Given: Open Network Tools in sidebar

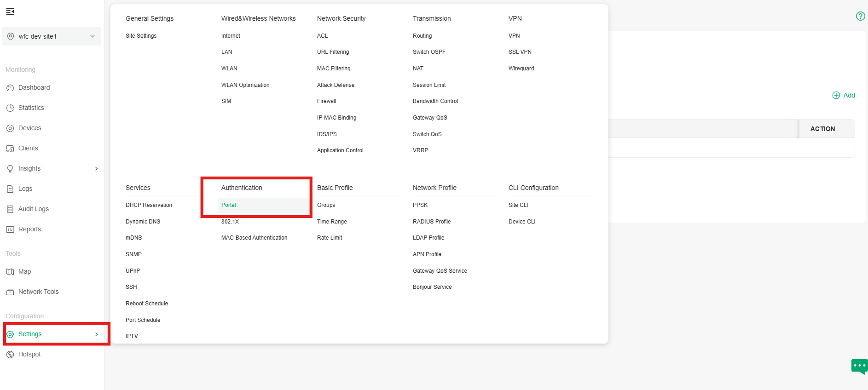Looking at the screenshot, I should [x=39, y=292].
